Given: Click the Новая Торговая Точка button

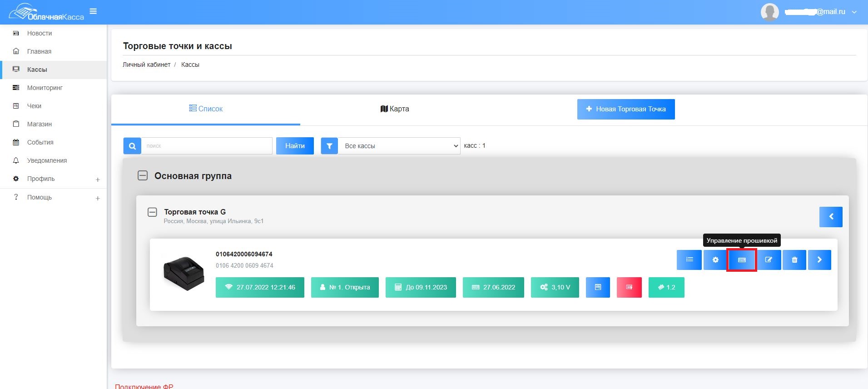Looking at the screenshot, I should pos(625,109).
